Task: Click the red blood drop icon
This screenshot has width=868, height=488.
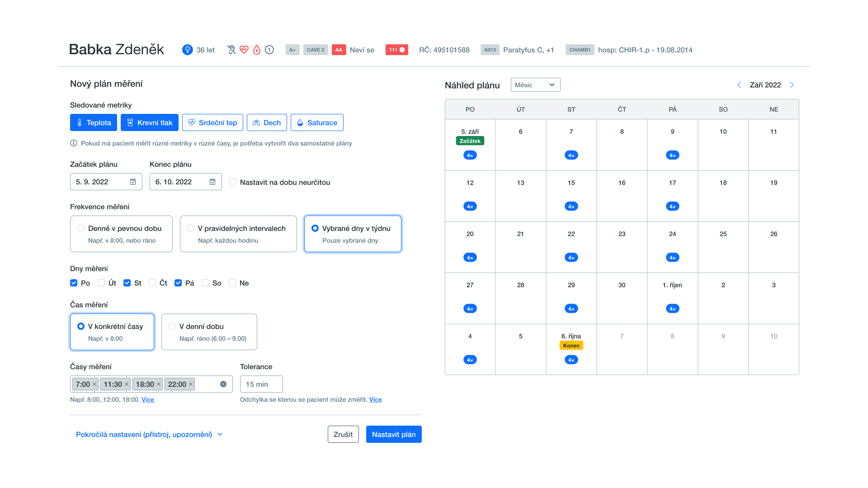Action: click(257, 50)
